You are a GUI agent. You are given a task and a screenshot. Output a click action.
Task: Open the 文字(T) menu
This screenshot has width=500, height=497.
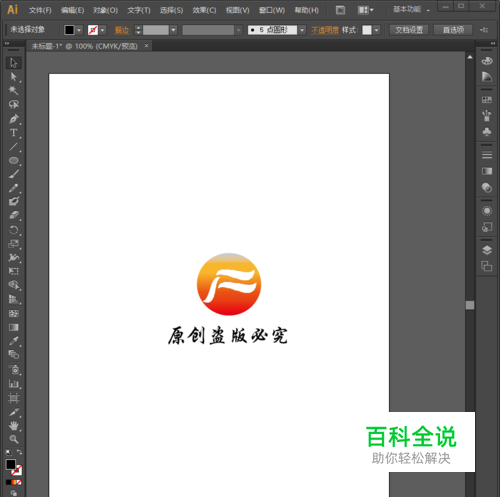[x=139, y=10]
